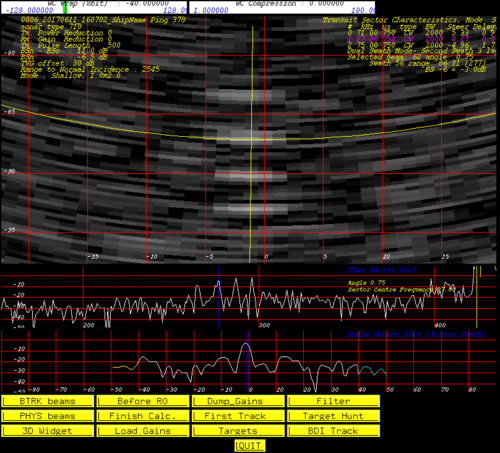Quit the application via QUIT

click(x=250, y=446)
